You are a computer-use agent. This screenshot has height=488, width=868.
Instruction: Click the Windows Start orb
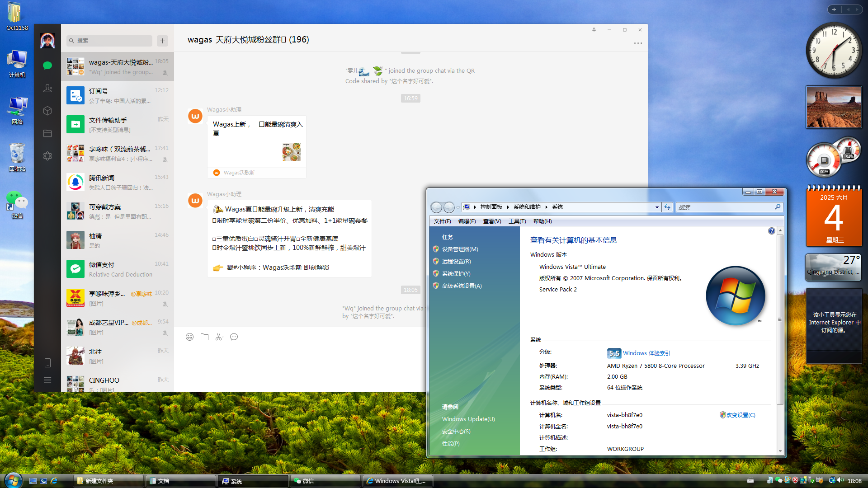13,480
